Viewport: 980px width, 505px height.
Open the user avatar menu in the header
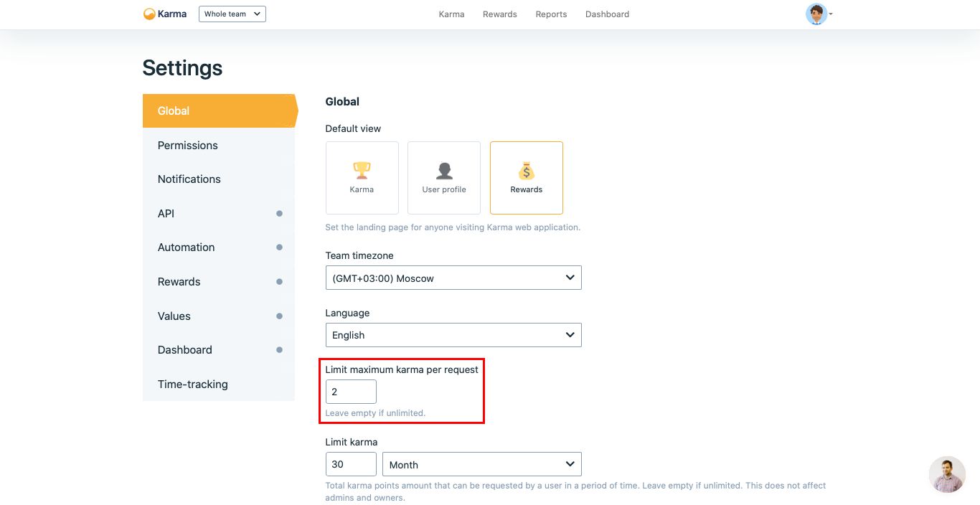pyautogui.click(x=816, y=14)
